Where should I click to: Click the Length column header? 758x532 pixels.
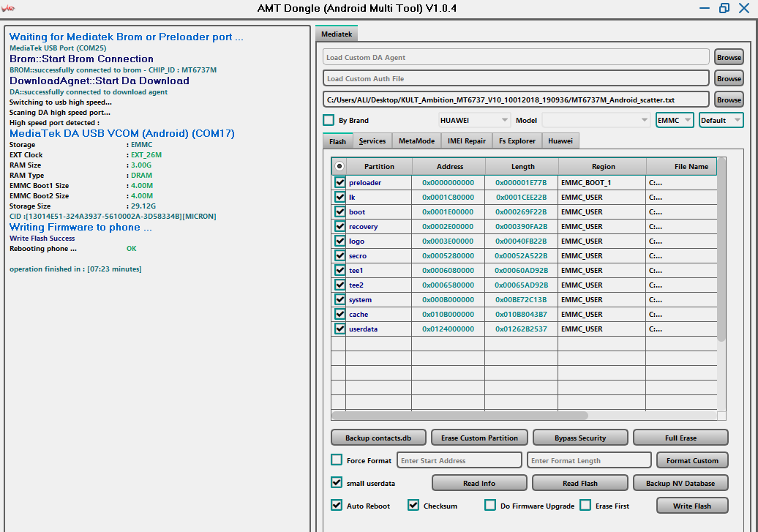[x=522, y=166]
